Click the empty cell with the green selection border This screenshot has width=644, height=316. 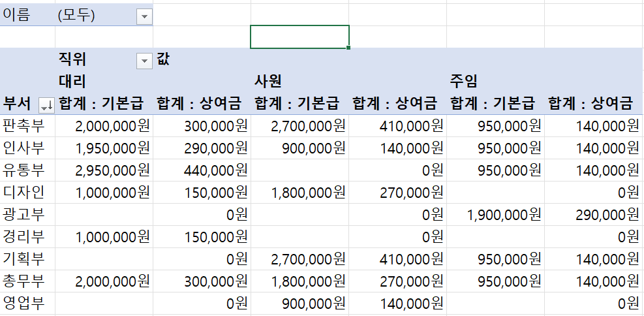point(299,37)
